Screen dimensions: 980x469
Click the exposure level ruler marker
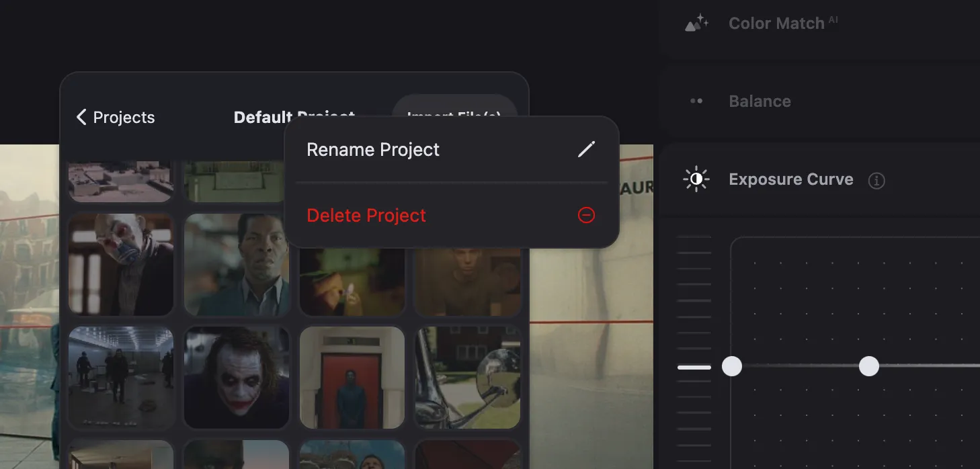point(694,368)
